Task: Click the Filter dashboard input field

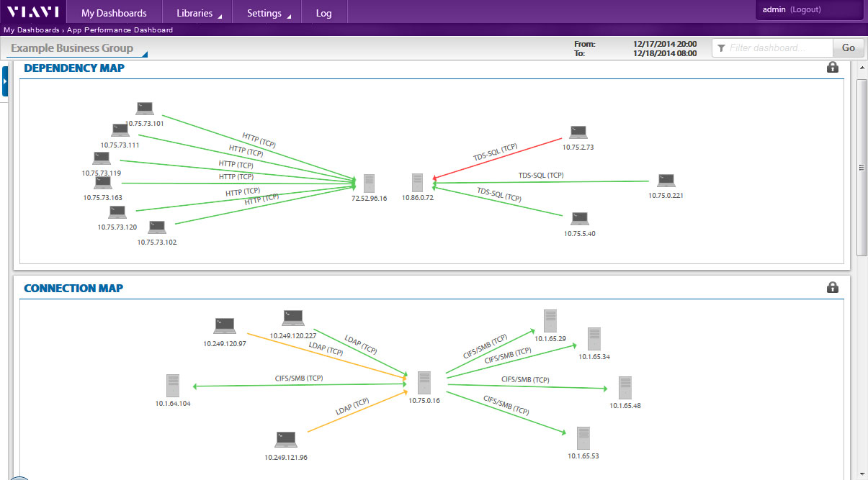Action: [778, 47]
